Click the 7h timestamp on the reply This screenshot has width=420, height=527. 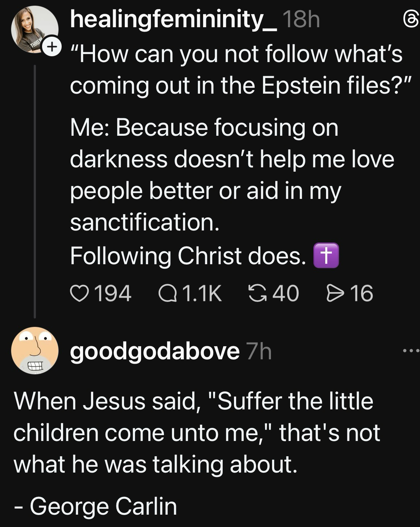[x=259, y=351]
